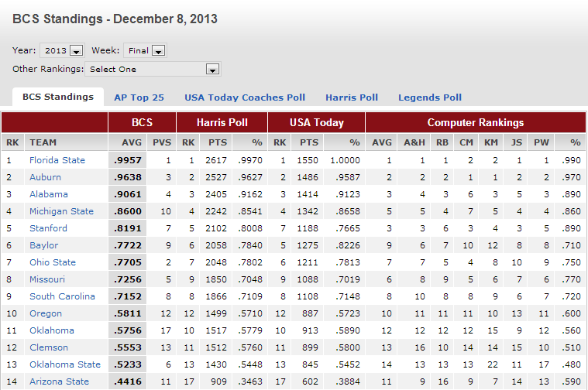
Task: Open the South Carolina team link
Action: [62, 296]
